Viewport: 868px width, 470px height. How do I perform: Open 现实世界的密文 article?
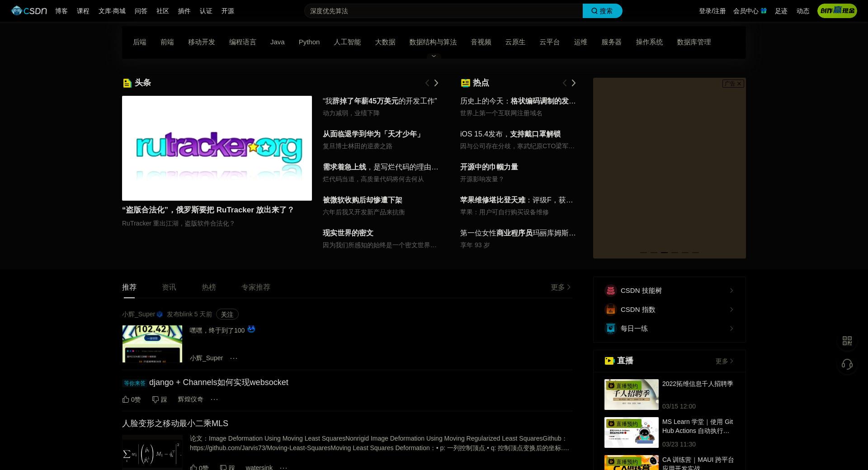(348, 233)
